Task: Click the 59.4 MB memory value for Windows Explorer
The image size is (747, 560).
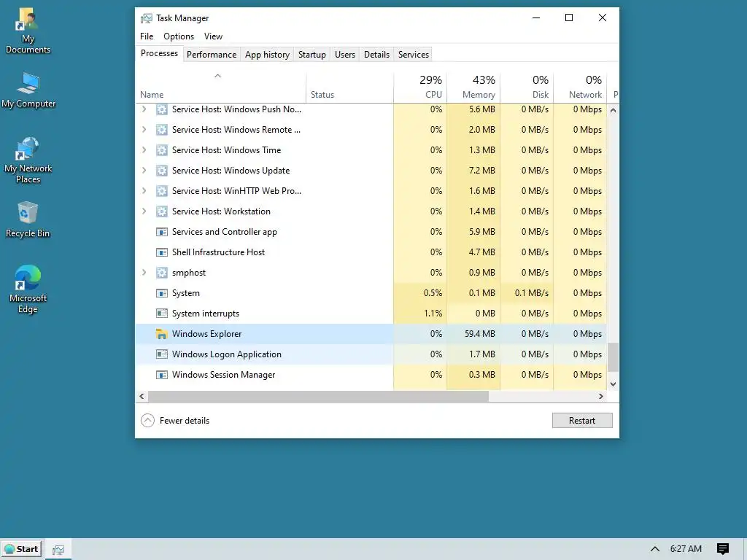Action: 480,334
